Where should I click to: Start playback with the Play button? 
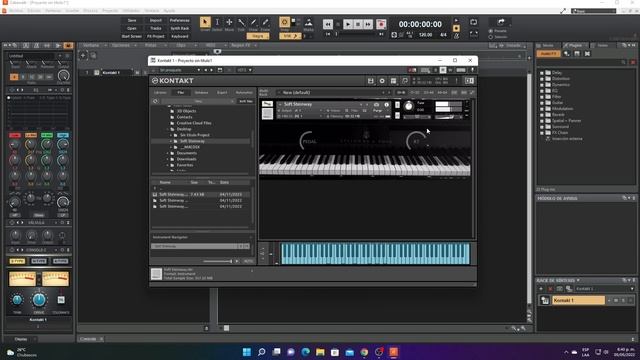pos(348,24)
